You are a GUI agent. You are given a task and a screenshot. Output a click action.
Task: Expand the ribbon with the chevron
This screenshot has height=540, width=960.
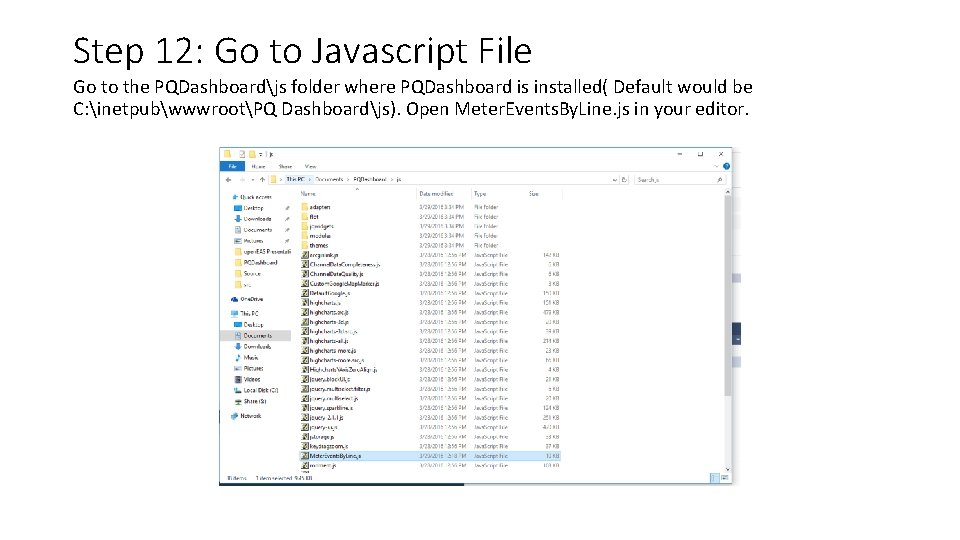pyautogui.click(x=716, y=166)
